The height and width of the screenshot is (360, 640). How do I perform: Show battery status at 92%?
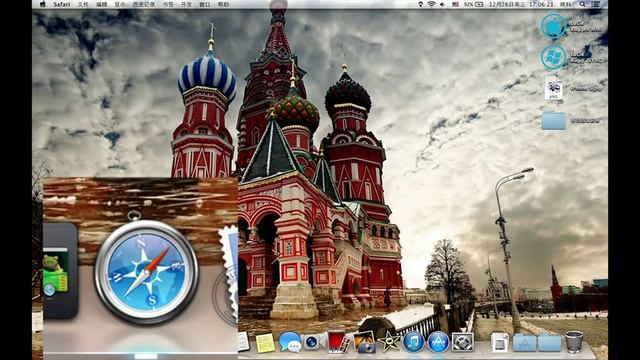point(473,4)
